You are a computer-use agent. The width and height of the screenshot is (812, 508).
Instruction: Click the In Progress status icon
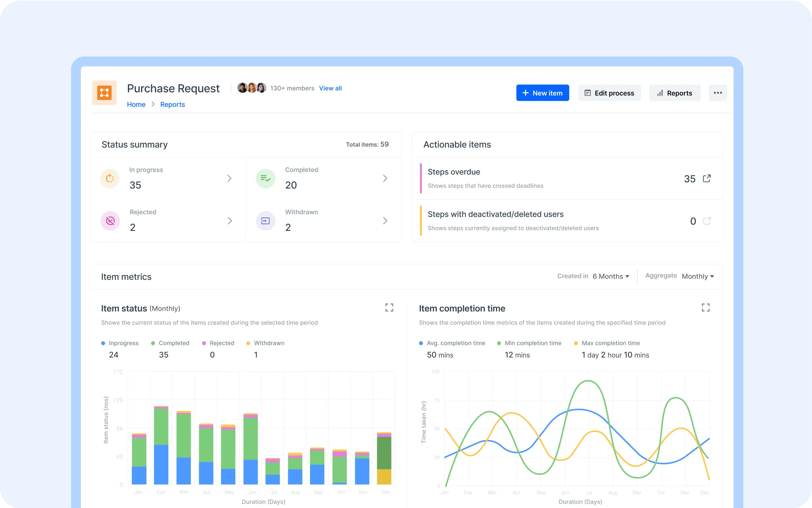tap(111, 178)
